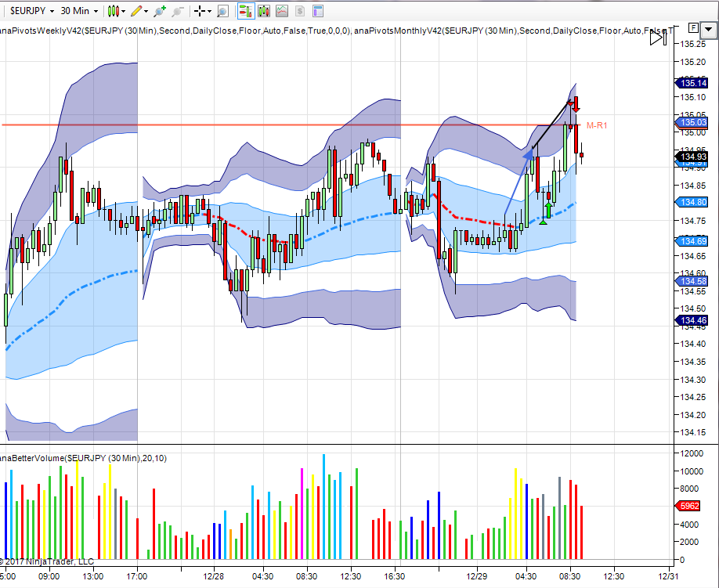Click the 16:30 time axis label
The image size is (719, 588).
point(394,576)
